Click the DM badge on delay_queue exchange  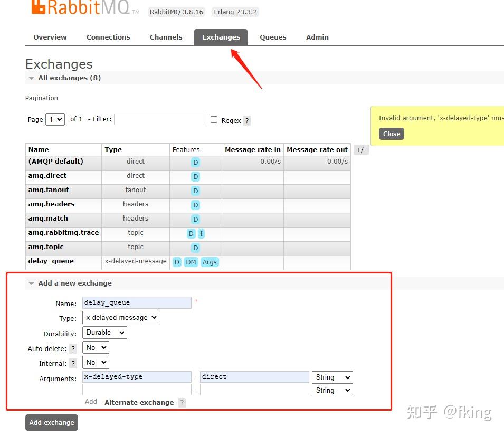tap(191, 262)
